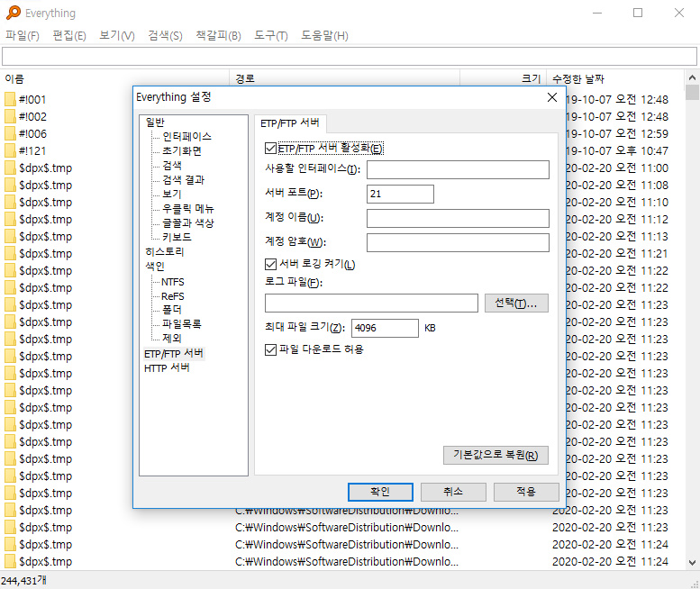Click the folder icon of #!002
700x589 pixels.
pyautogui.click(x=10, y=116)
